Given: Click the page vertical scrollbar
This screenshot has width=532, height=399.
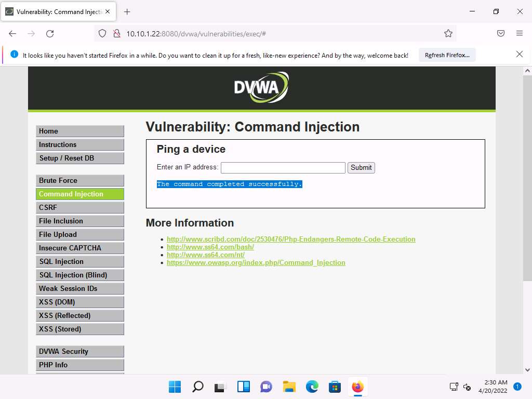Looking at the screenshot, I should pos(527,208).
